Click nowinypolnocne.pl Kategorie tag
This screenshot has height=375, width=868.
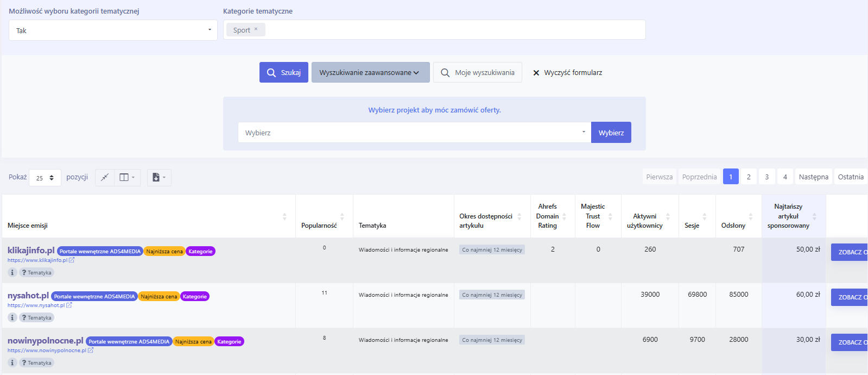pos(230,341)
